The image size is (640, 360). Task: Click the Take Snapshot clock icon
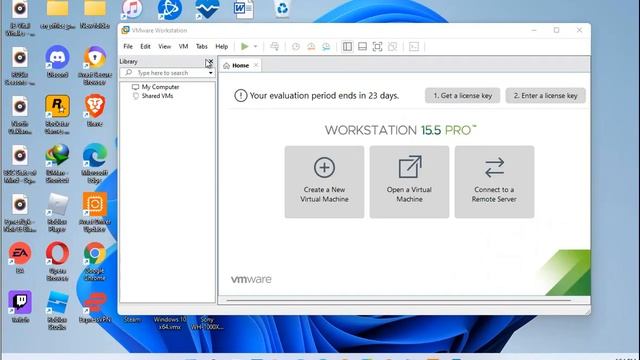(x=296, y=47)
